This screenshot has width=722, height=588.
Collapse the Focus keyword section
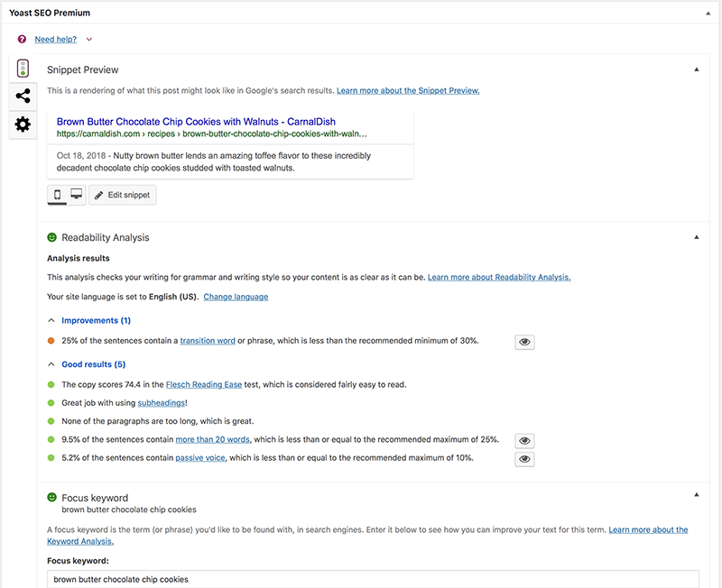[x=697, y=494]
